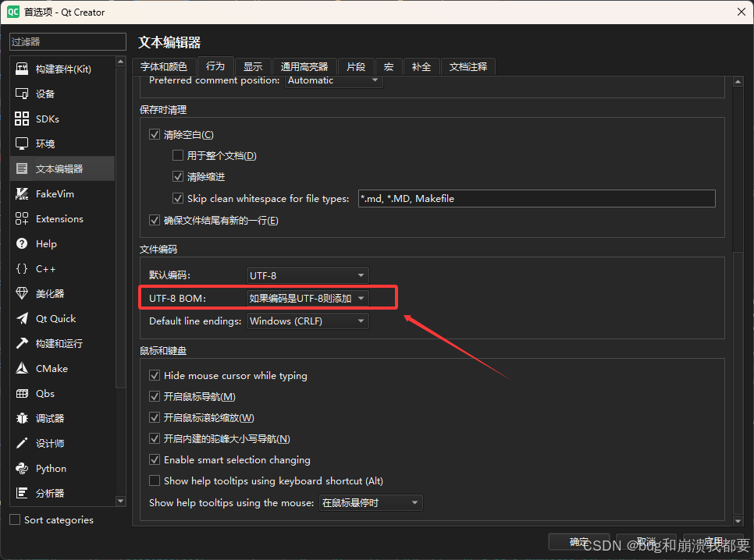This screenshot has height=560, width=754.
Task: Enable 用于整个文档(D) checkbox
Action: click(178, 155)
